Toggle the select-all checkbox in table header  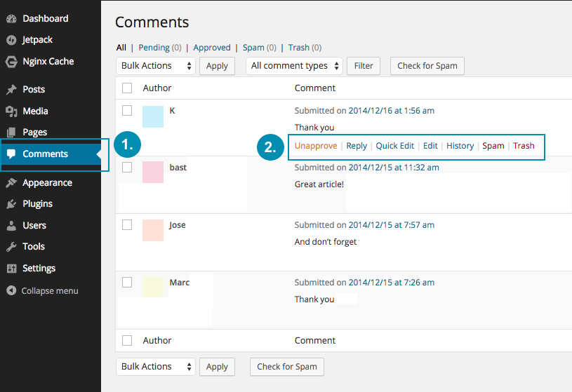pyautogui.click(x=127, y=88)
